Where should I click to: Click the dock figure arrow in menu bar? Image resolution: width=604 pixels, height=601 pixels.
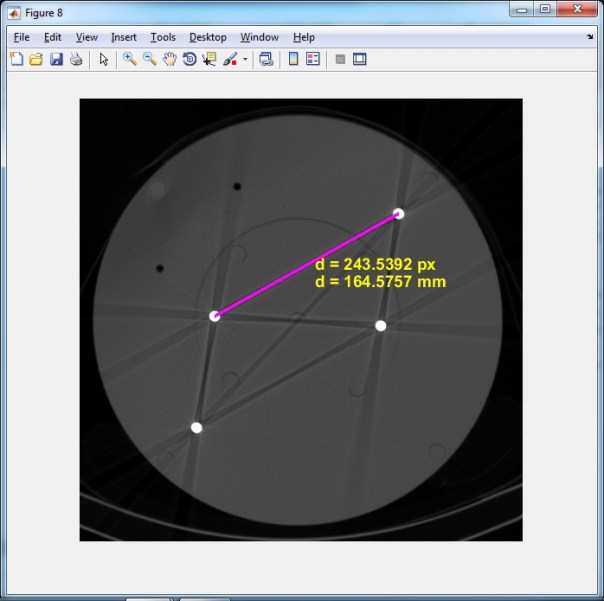(x=590, y=37)
